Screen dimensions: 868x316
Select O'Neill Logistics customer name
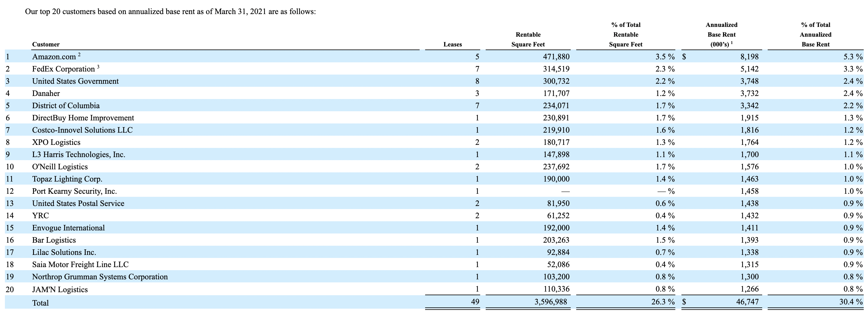point(60,167)
